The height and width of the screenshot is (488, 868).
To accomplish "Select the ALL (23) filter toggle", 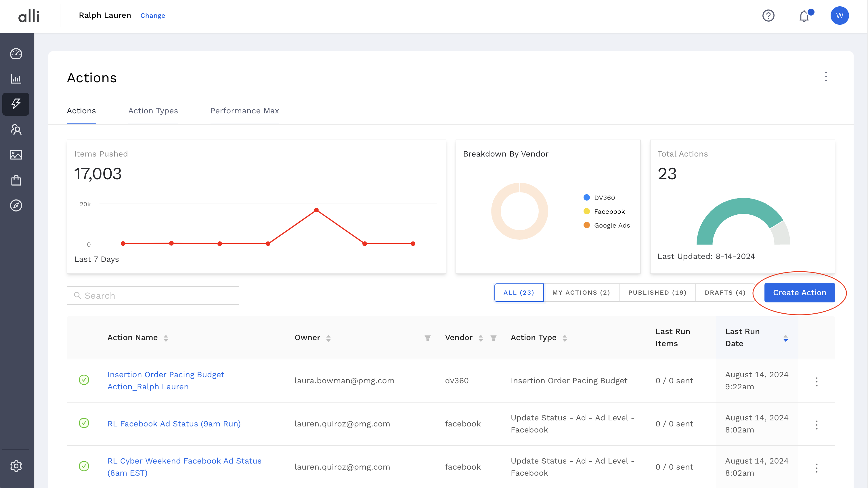I will click(519, 293).
